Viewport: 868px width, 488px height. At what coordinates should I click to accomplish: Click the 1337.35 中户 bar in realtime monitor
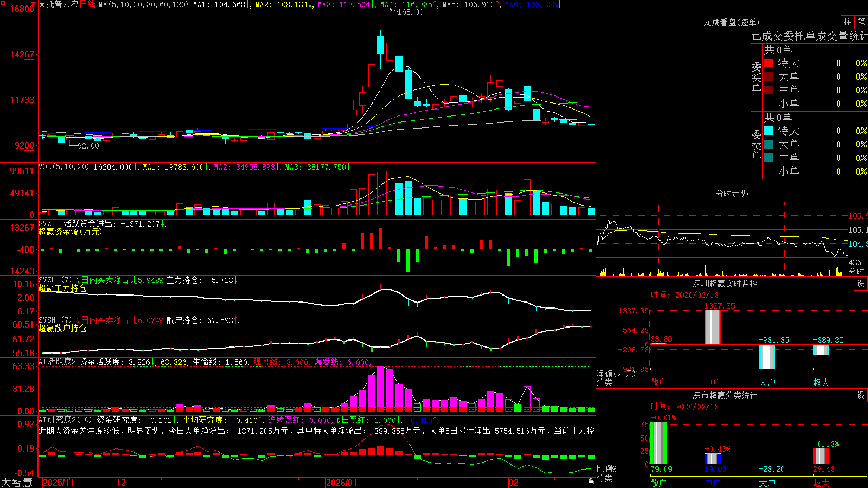[713, 328]
